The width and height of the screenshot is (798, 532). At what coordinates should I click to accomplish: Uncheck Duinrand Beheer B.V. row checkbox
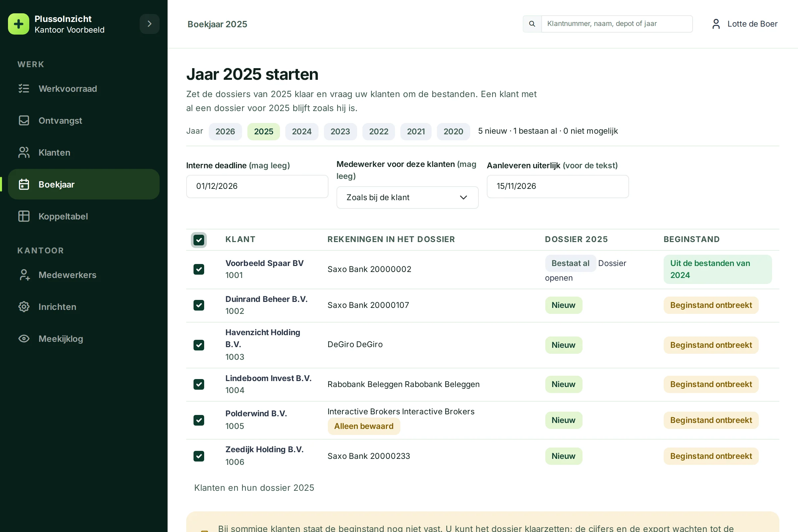[199, 305]
